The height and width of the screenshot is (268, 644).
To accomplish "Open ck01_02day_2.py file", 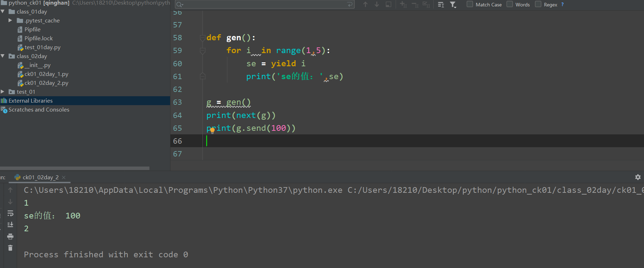I will (46, 83).
